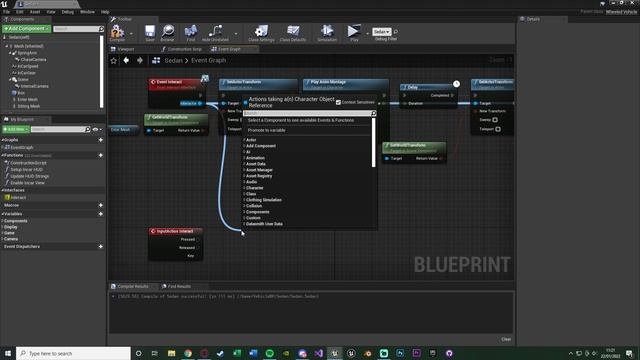Click graph grid icon beside Sedan breadcrumb
The image size is (640, 360).
[156, 60]
